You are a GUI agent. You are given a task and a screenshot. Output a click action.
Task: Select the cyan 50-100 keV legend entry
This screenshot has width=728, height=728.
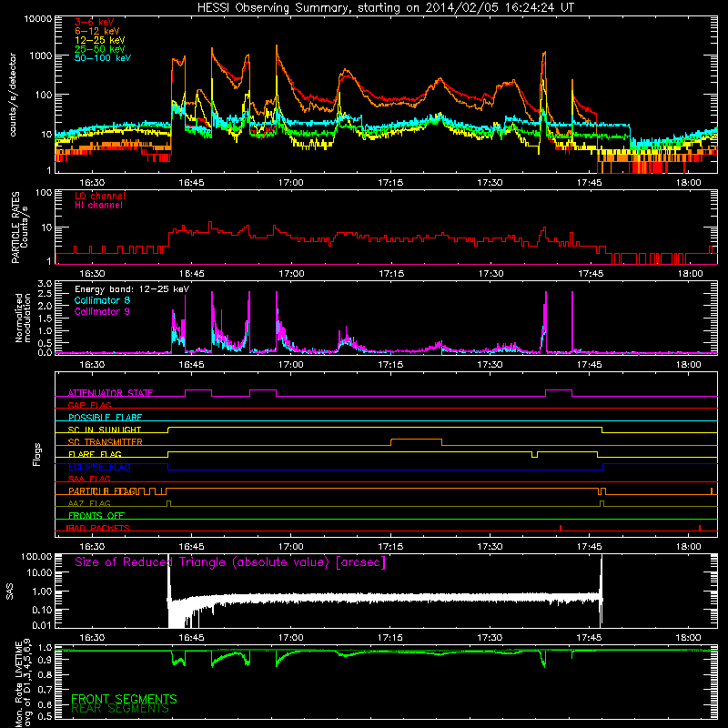[x=103, y=58]
